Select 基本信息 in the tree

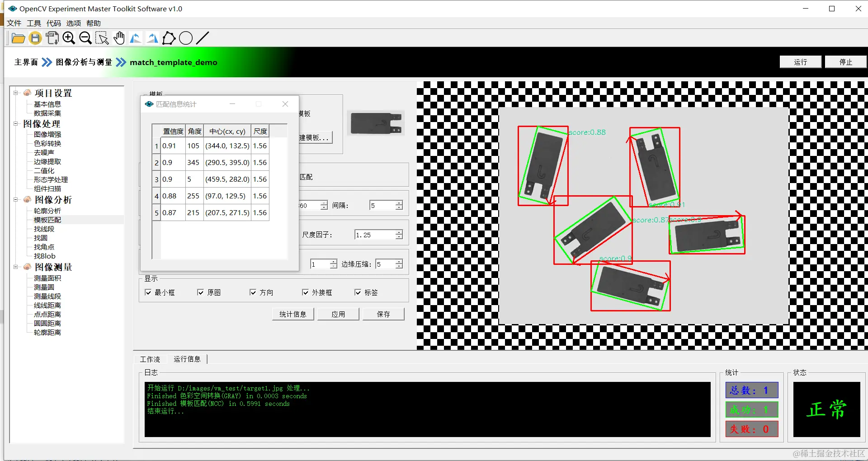[x=47, y=104]
